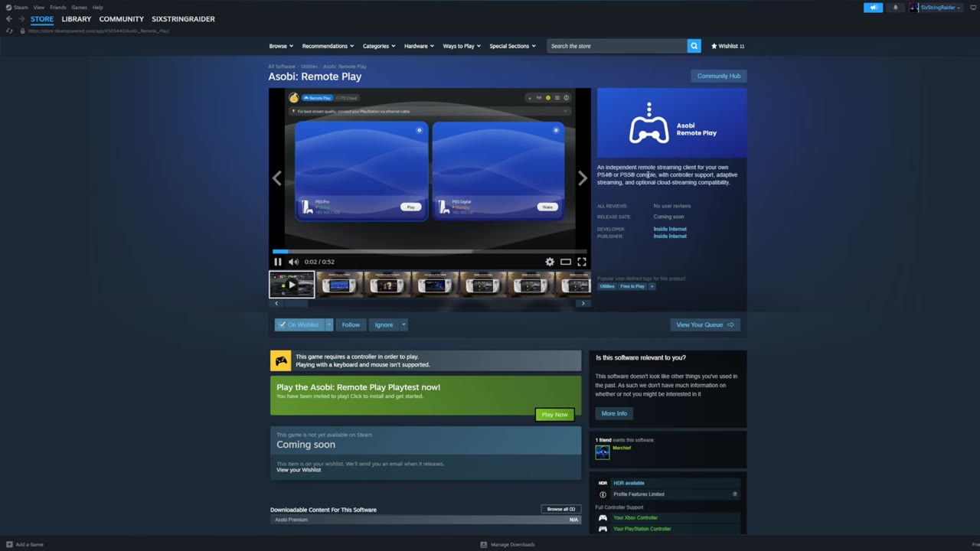The height and width of the screenshot is (551, 980).
Task: Switch to the COMMUNITY tab
Action: (121, 19)
